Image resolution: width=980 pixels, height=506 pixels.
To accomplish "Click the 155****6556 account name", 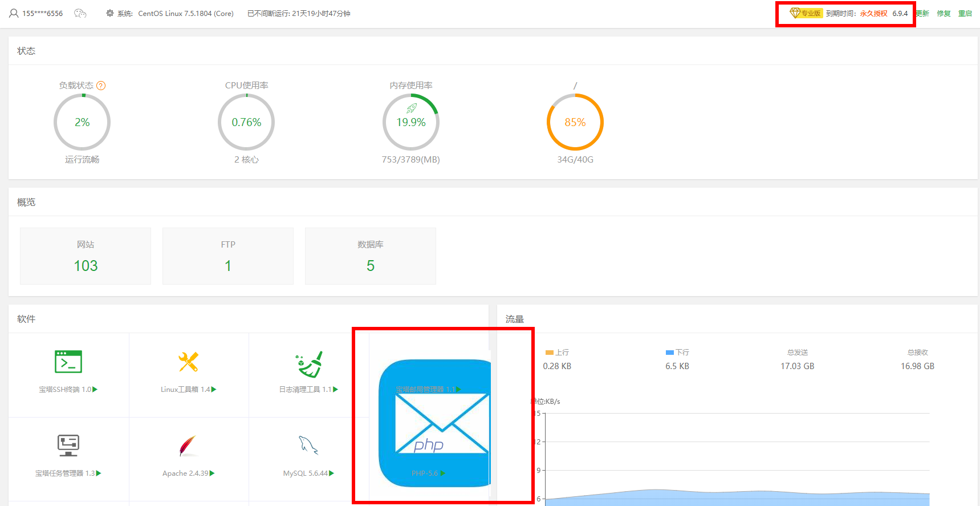I will point(43,14).
